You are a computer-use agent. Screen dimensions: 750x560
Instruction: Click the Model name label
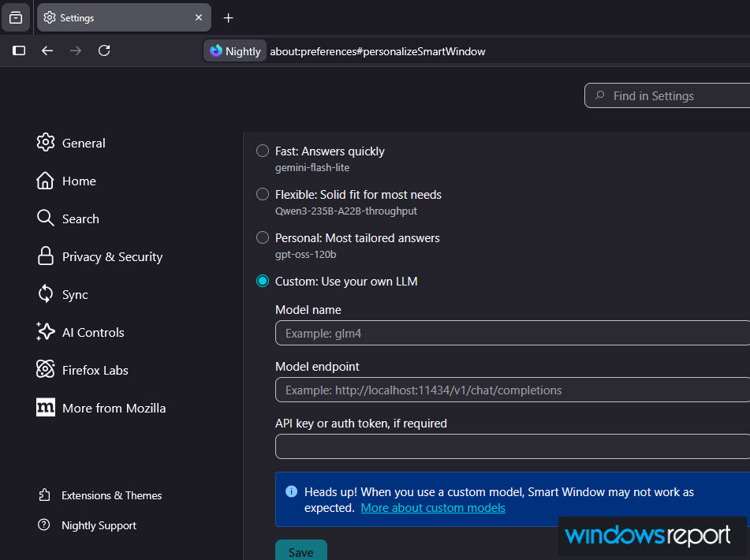click(308, 310)
